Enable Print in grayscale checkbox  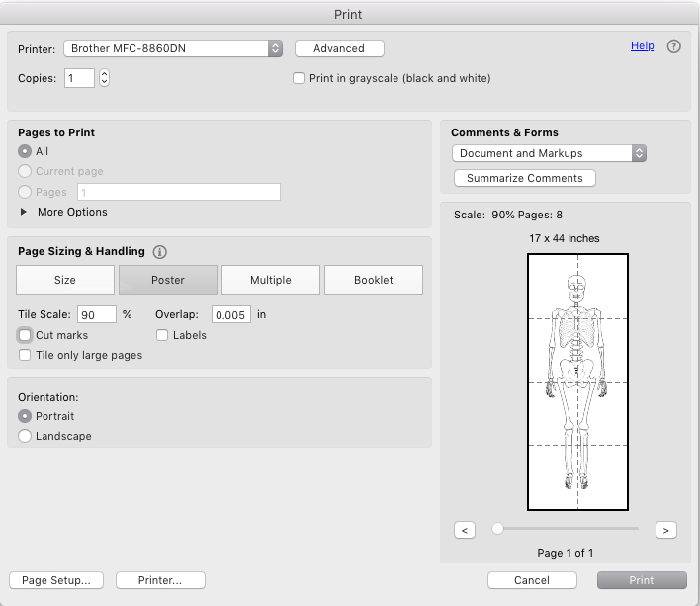coord(299,78)
